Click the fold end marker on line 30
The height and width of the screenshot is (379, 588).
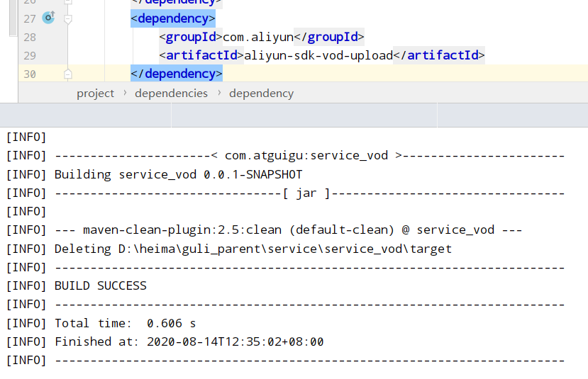(68, 74)
